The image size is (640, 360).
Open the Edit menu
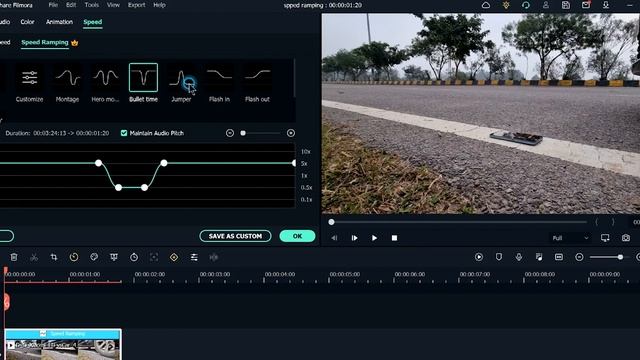[71, 5]
